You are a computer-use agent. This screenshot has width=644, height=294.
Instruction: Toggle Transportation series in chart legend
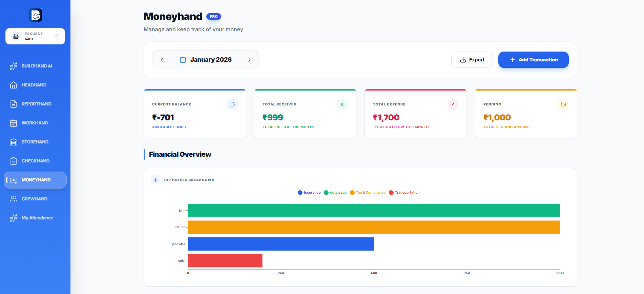click(404, 193)
